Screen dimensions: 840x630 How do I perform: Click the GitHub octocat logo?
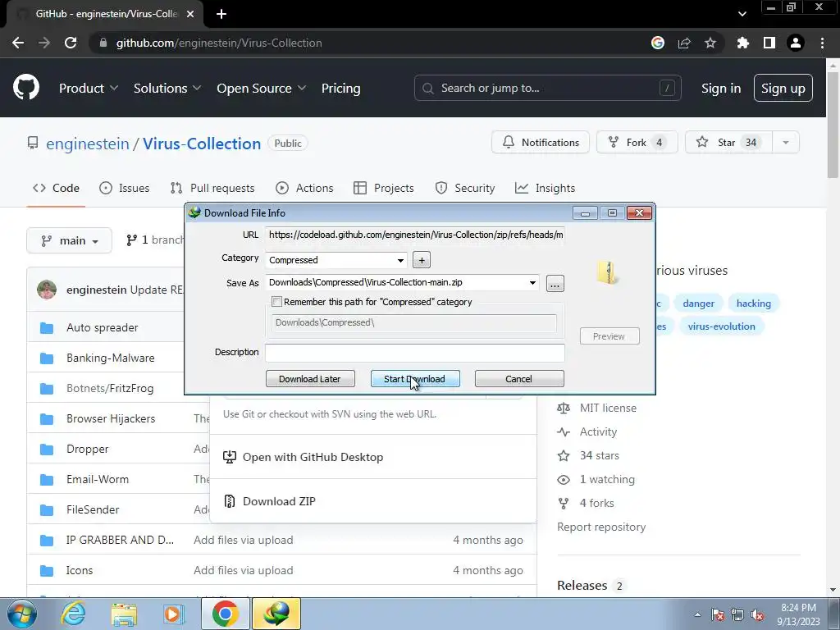pos(26,88)
